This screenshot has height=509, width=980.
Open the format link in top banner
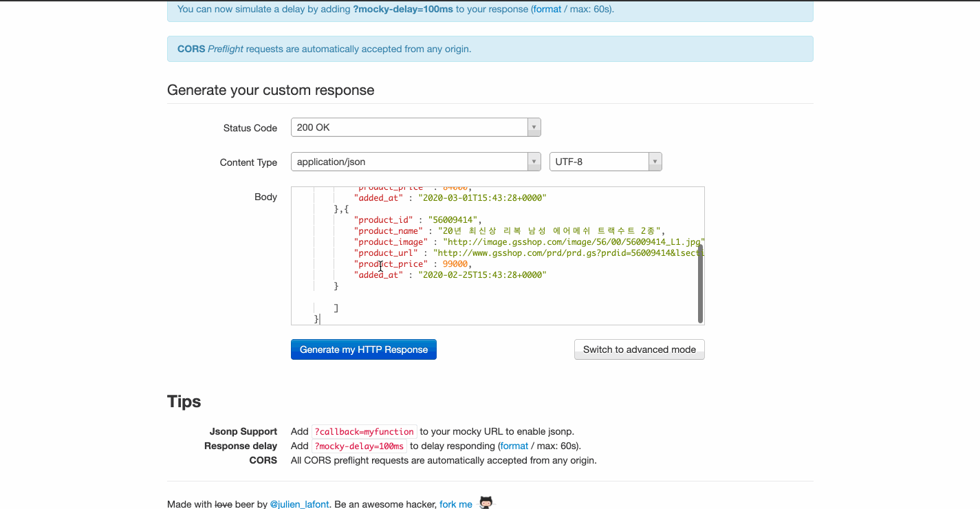[x=547, y=9]
